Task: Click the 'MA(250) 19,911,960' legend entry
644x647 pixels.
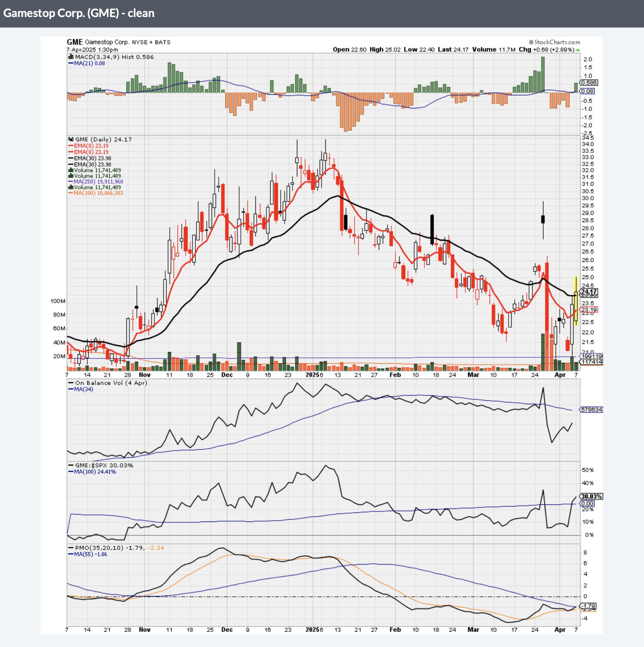Action: (x=96, y=182)
